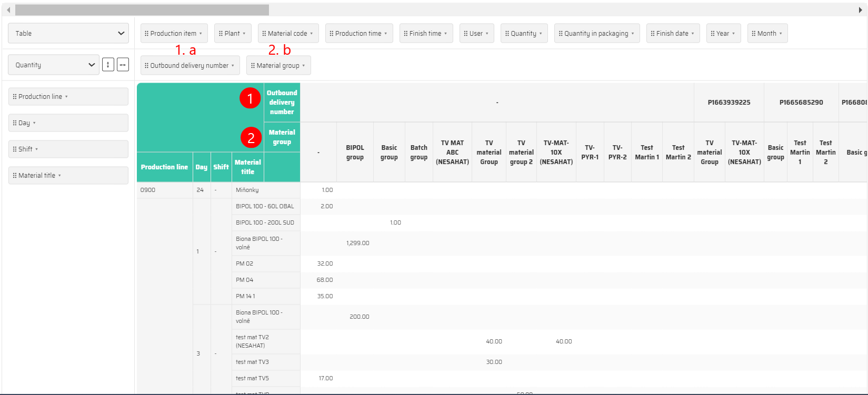The image size is (868, 395).
Task: Click the Material group column field
Action: [x=278, y=66]
